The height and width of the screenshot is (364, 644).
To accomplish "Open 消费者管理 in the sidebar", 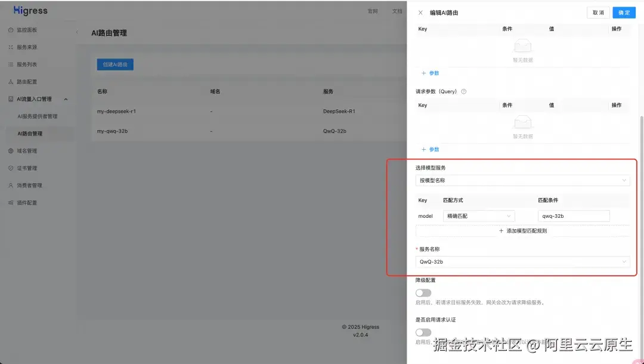I will tap(30, 186).
